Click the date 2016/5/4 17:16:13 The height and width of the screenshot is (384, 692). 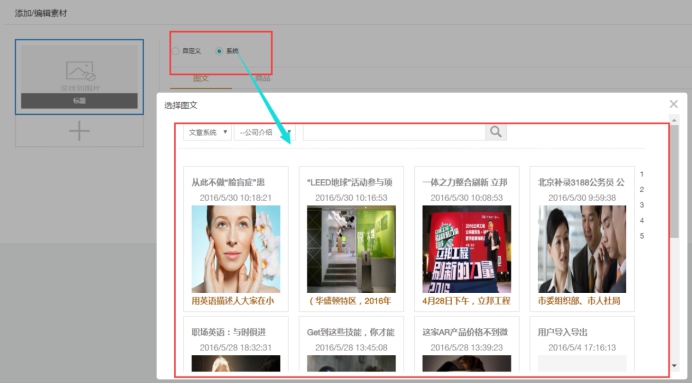pos(582,348)
